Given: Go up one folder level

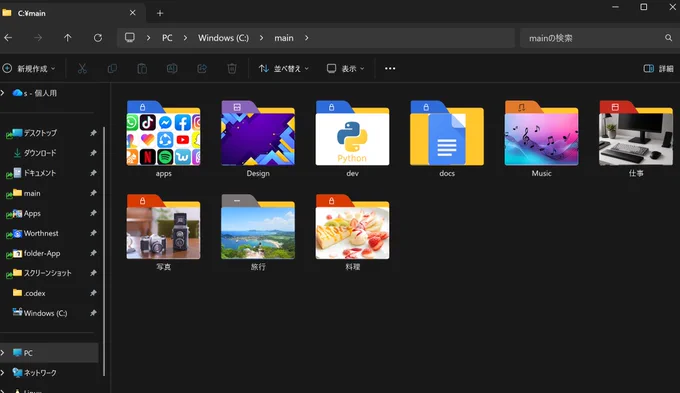Looking at the screenshot, I should 68,38.
